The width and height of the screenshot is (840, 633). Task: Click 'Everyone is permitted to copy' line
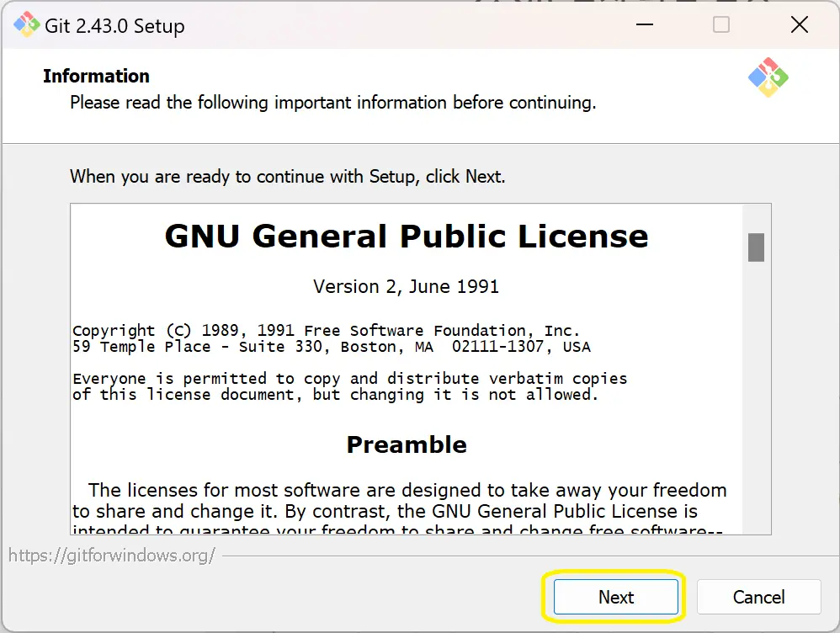click(x=350, y=379)
